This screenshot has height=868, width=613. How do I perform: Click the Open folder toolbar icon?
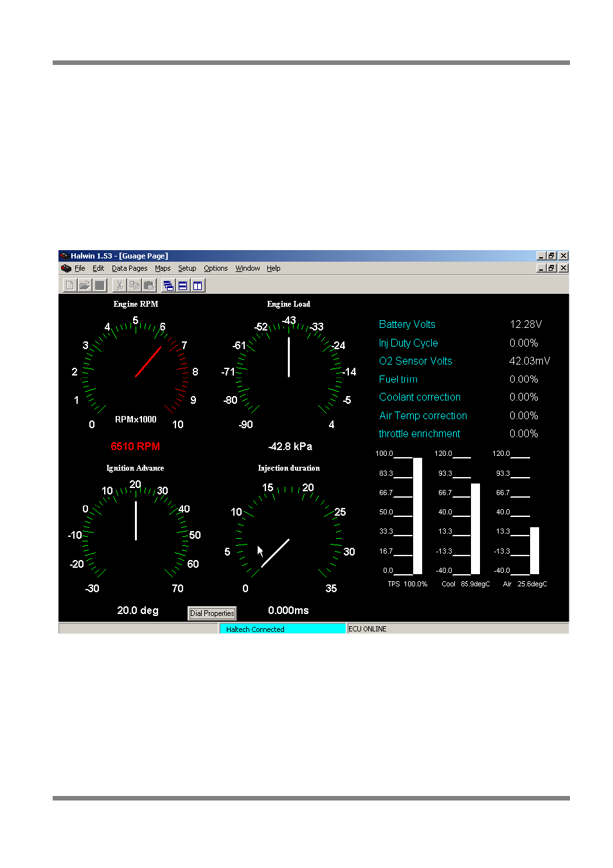84,285
